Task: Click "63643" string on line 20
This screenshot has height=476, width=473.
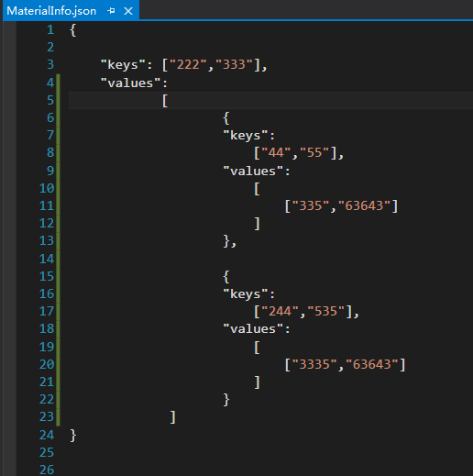Action: point(372,364)
